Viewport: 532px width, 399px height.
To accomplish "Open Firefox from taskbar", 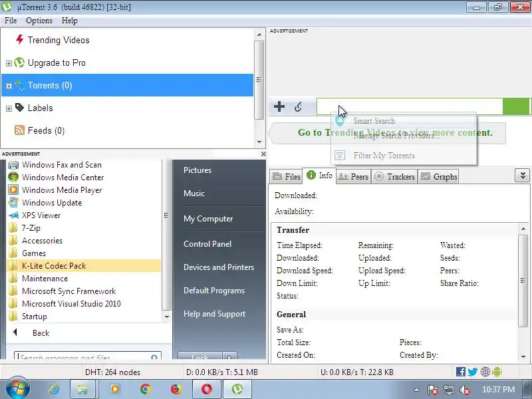I will coord(176,389).
